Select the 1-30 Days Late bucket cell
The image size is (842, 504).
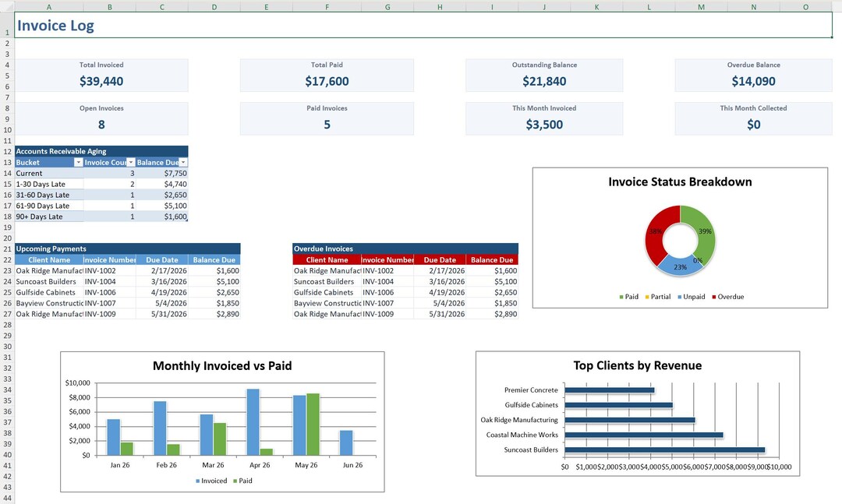(49, 184)
